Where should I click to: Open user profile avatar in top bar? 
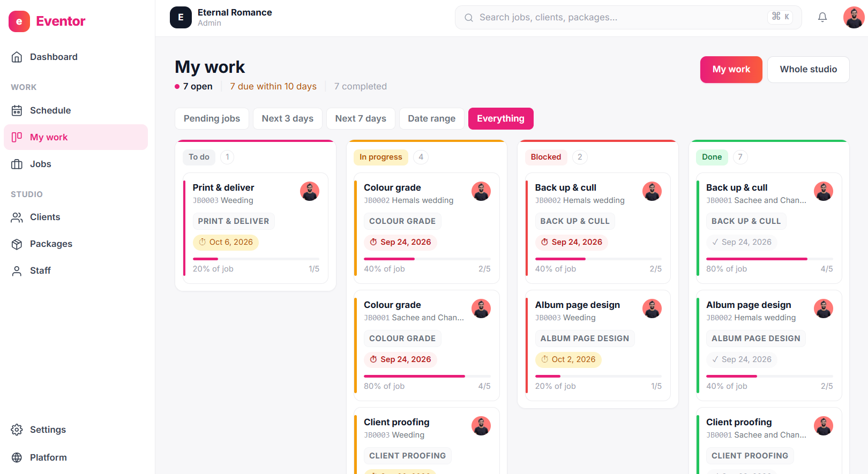[x=854, y=17]
